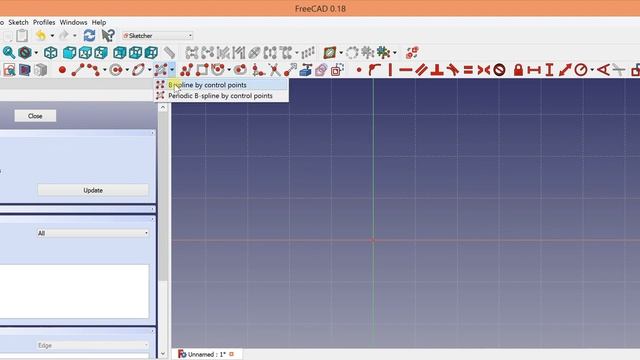Select the Unnamed : 1* document tab
Viewport: 640px width, 360px height.
(x=206, y=354)
